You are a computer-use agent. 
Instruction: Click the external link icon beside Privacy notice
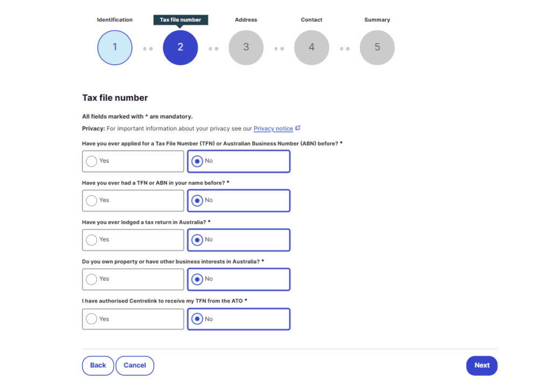click(298, 128)
